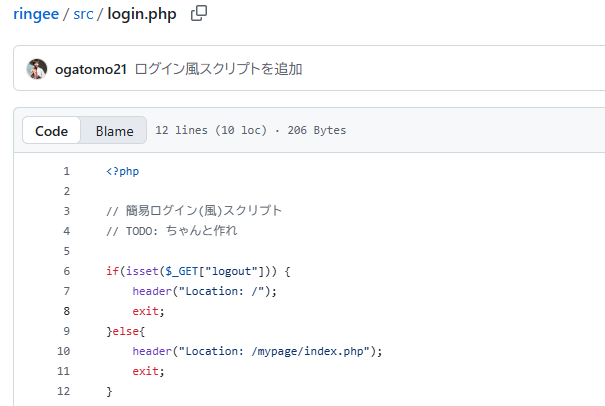The height and width of the screenshot is (406, 605).
Task: Open the ringee repository breadcrumb
Action: (37, 14)
